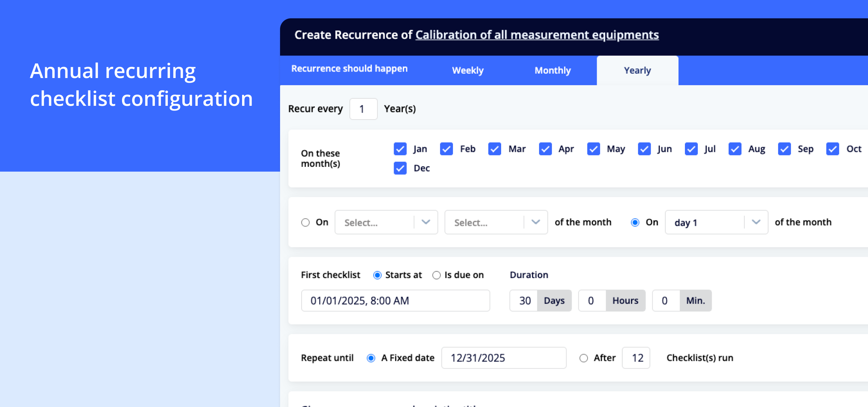Select the 'Is due on' radio option

436,275
